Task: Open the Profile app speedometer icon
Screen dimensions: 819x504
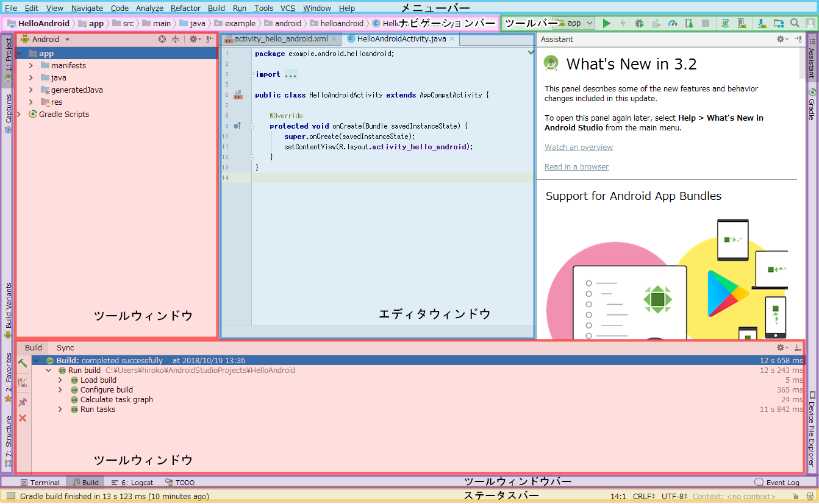Action: [x=673, y=23]
